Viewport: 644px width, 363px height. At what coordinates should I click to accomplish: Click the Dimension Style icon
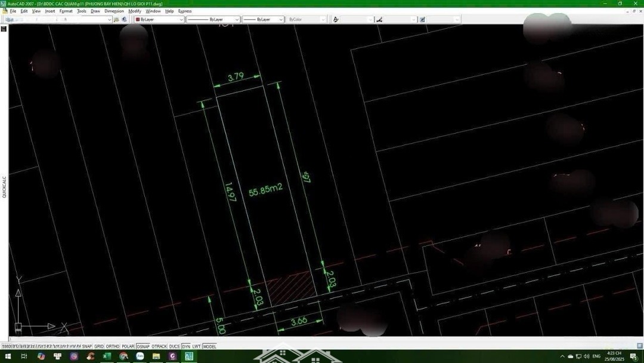(379, 20)
